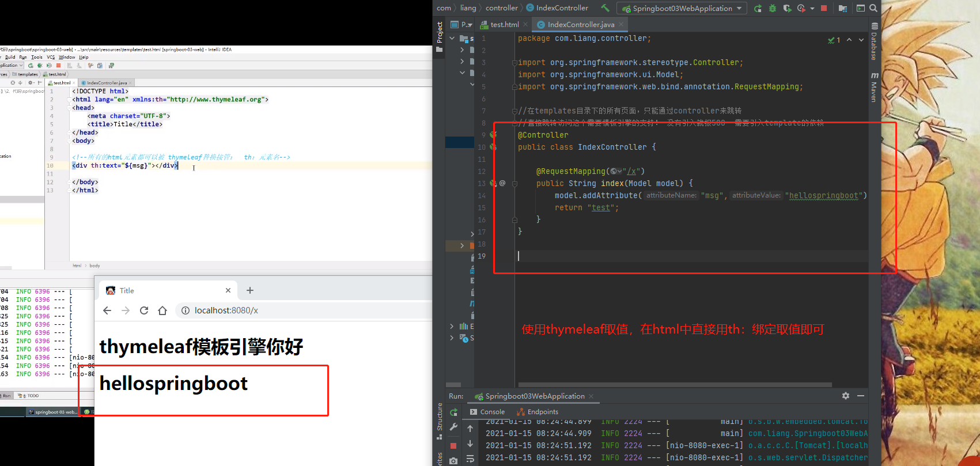
Task: Switch to Endpoints tab
Action: 538,412
